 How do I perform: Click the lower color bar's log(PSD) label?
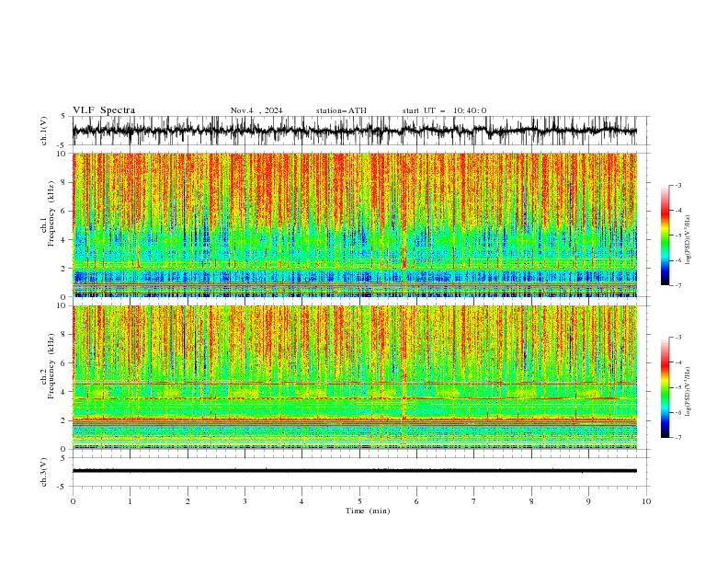click(688, 391)
